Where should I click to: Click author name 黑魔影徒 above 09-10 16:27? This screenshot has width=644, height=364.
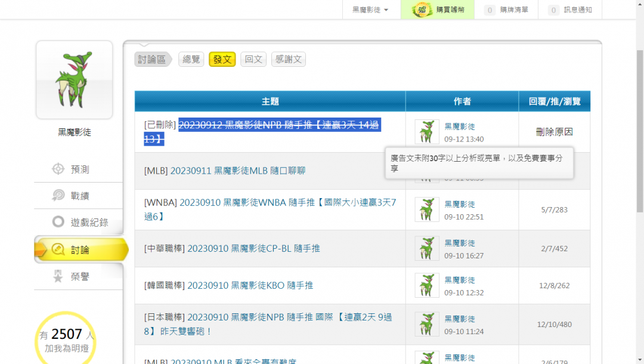pyautogui.click(x=460, y=243)
